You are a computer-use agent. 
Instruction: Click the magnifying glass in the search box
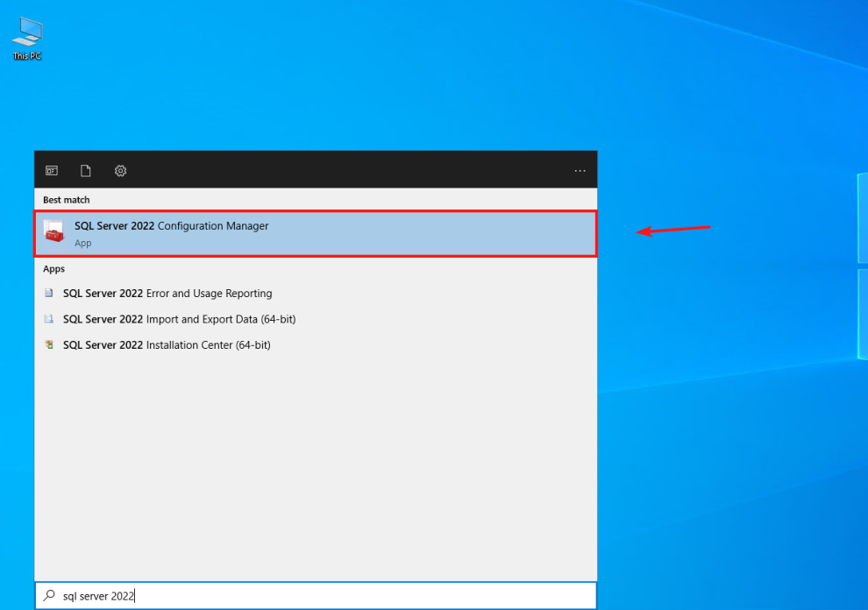click(x=53, y=595)
